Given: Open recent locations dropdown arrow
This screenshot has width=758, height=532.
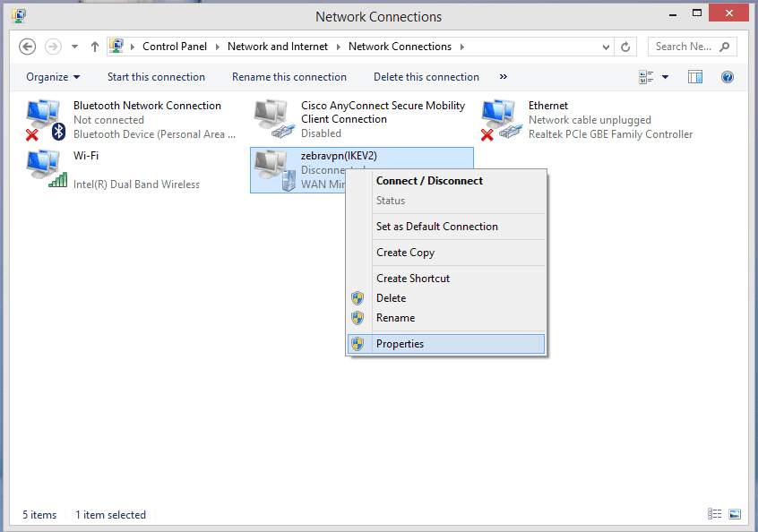Looking at the screenshot, I should point(74,47).
